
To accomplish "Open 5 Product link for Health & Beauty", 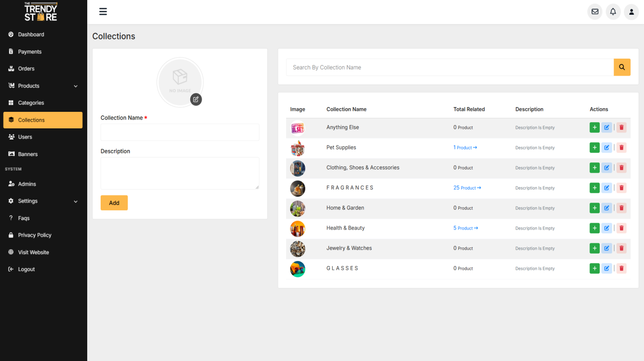I will [x=466, y=228].
